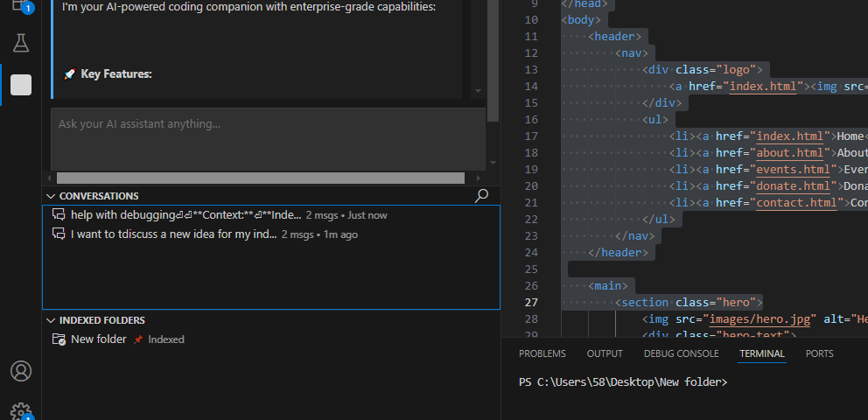The height and width of the screenshot is (420, 868).
Task: Switch to the OUTPUT tab
Action: [x=605, y=353]
